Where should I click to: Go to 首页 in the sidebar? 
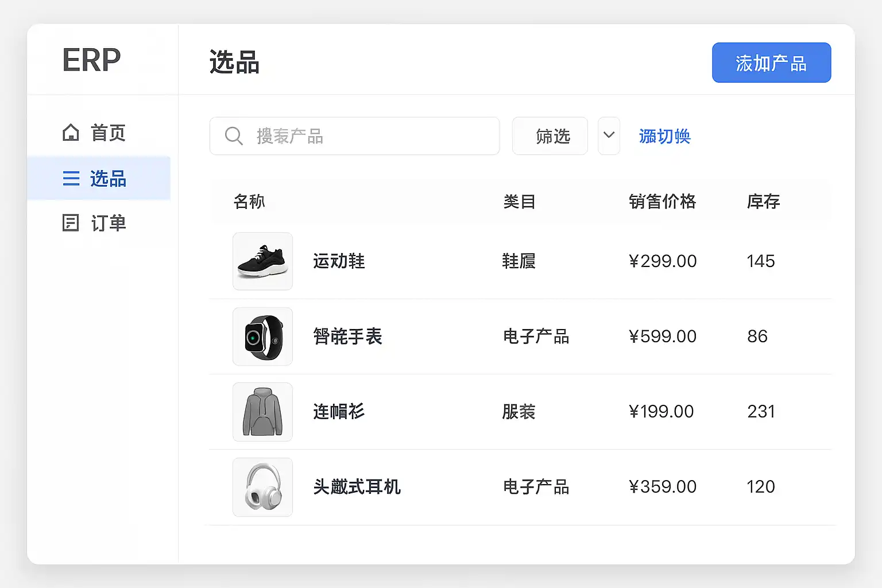point(107,133)
